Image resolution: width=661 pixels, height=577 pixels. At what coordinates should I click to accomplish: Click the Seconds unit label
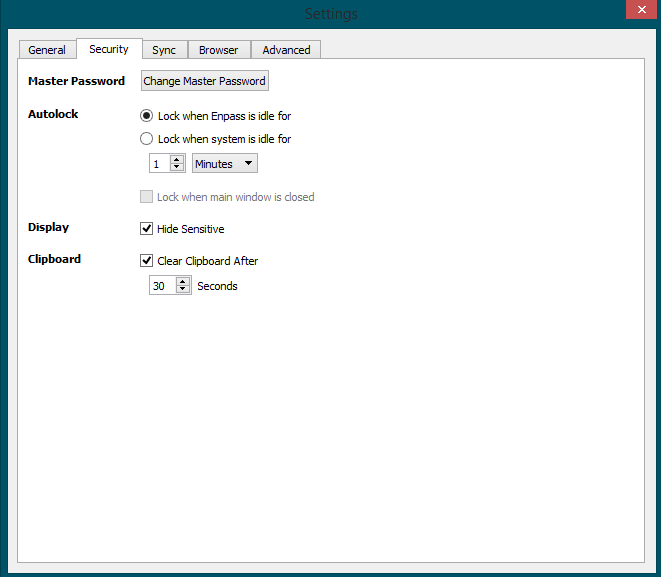(218, 286)
